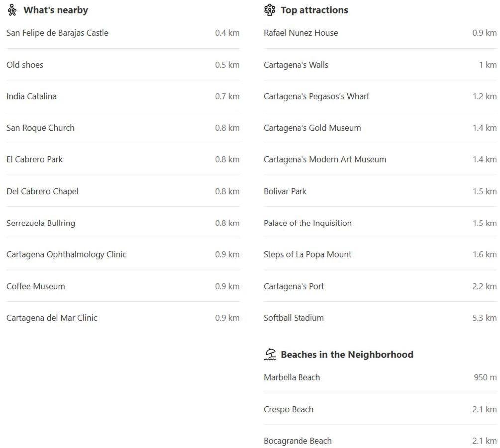
Task: Open Bocagrande Beach entry
Action: [298, 441]
